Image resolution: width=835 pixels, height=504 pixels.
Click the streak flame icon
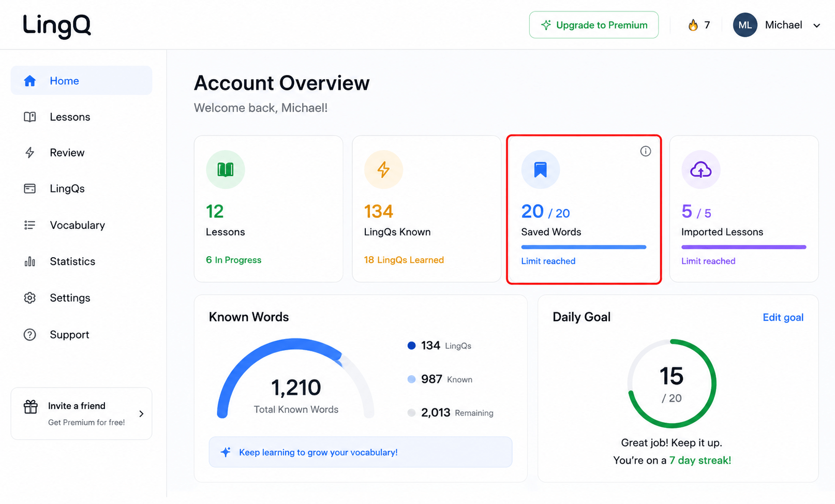tap(693, 25)
